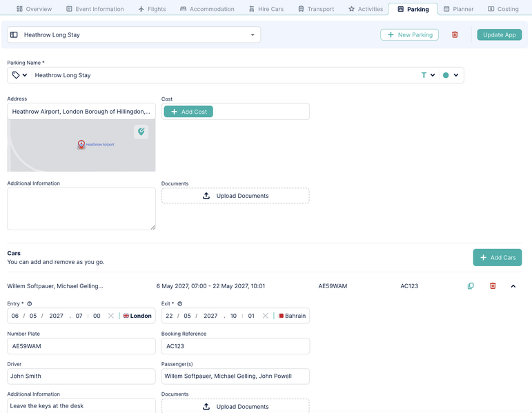The width and height of the screenshot is (532, 413).
Task: Clear the Exit date field
Action: click(x=265, y=316)
